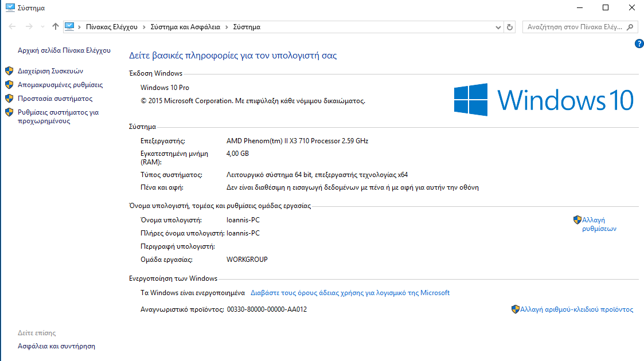Click the forward navigation arrow
644x361 pixels.
click(29, 27)
